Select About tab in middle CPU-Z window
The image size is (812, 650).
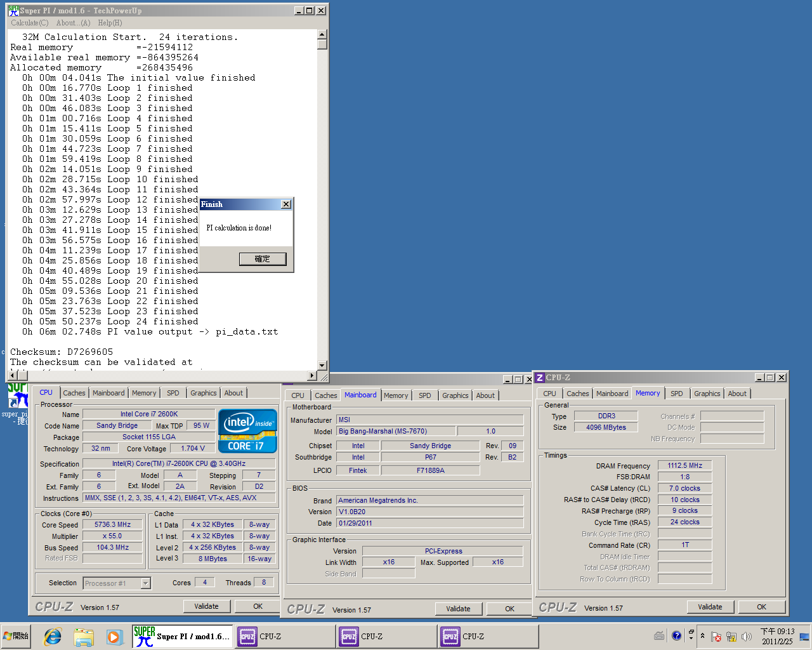point(485,395)
